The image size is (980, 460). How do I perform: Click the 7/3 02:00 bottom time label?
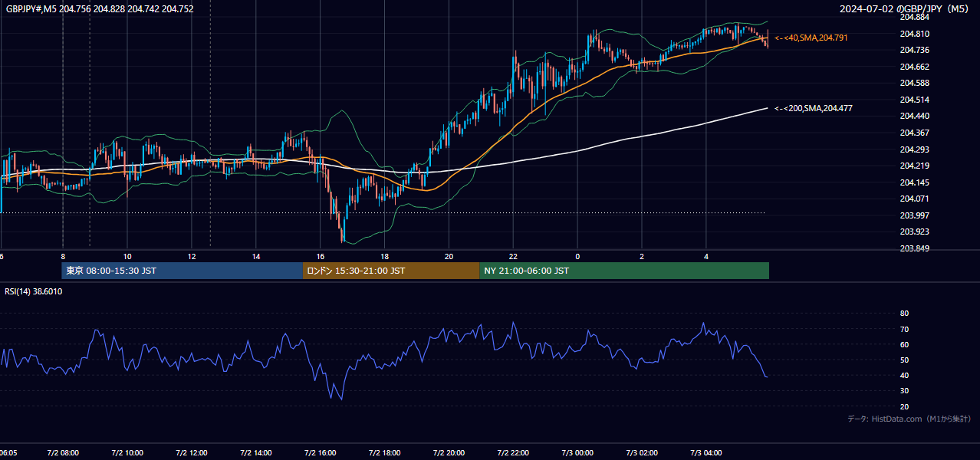[643, 453]
